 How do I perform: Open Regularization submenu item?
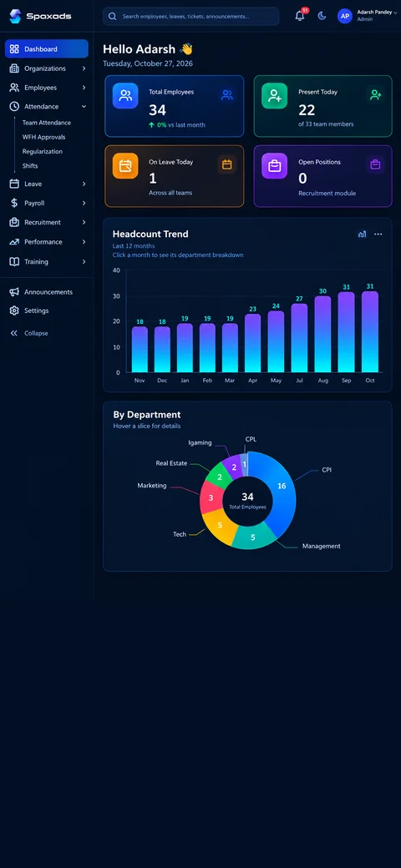(x=42, y=152)
